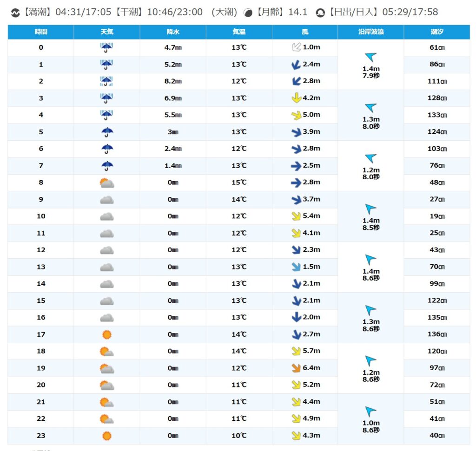The image size is (476, 451).
Task: Select the yellow wind arrow at hour 3
Action: [296, 98]
